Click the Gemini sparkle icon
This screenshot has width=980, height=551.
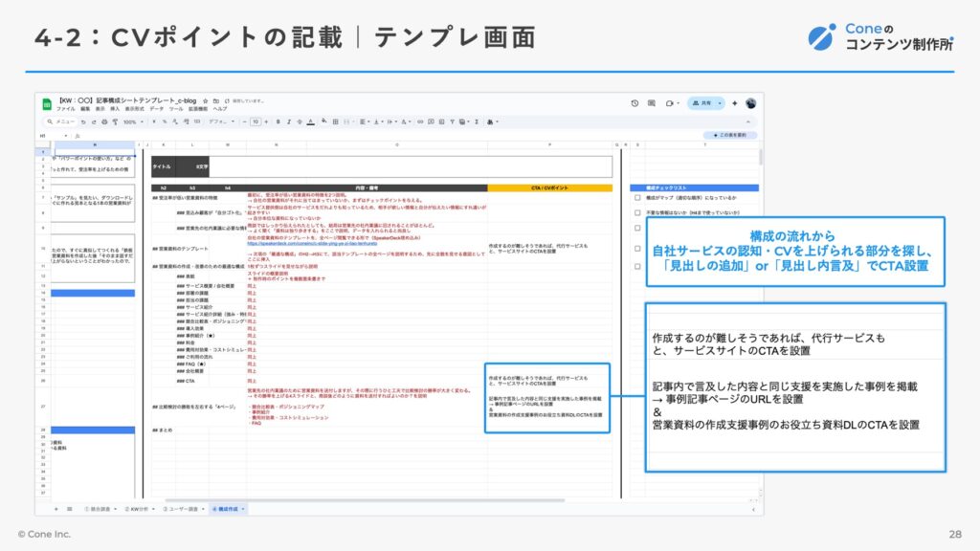point(734,103)
